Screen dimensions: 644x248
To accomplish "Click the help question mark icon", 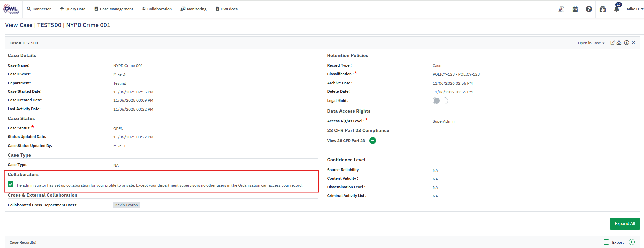I will [x=589, y=9].
